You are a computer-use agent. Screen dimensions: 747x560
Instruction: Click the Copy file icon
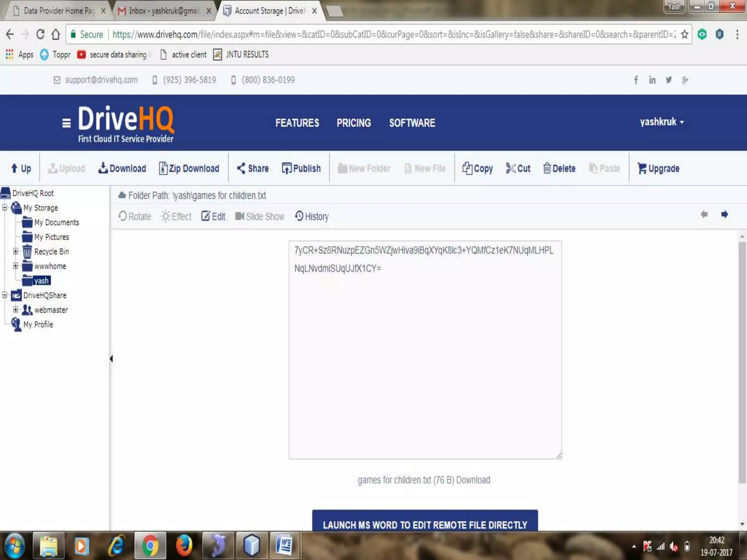(467, 168)
